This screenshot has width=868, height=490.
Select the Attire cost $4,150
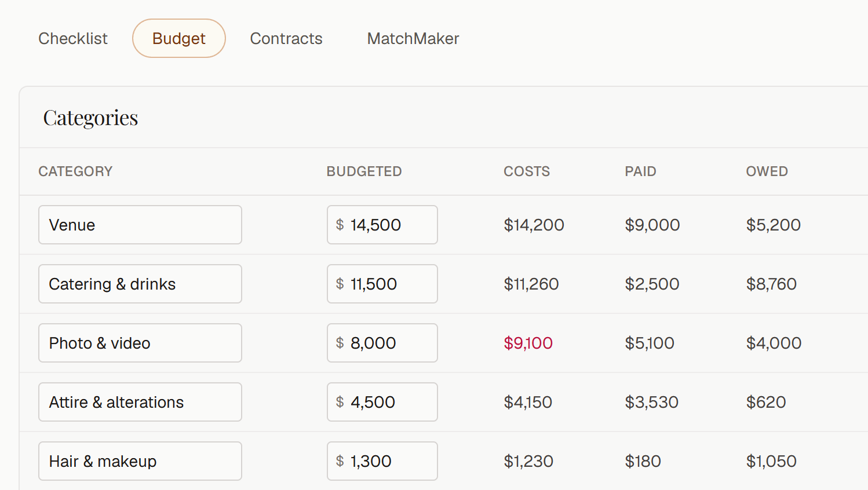[x=528, y=402]
